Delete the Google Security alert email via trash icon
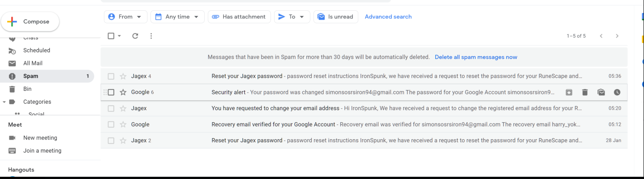 584,92
